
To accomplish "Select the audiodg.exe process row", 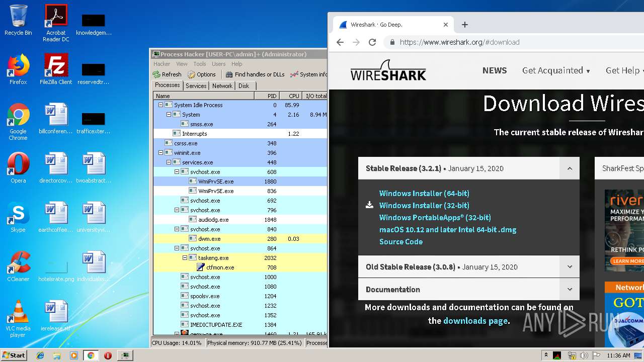I will click(x=240, y=220).
